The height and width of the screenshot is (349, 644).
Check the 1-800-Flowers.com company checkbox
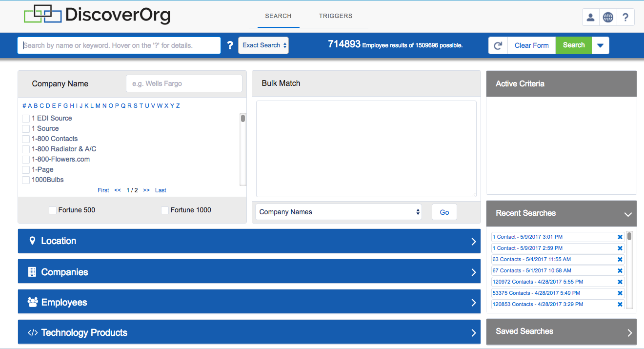tap(26, 160)
